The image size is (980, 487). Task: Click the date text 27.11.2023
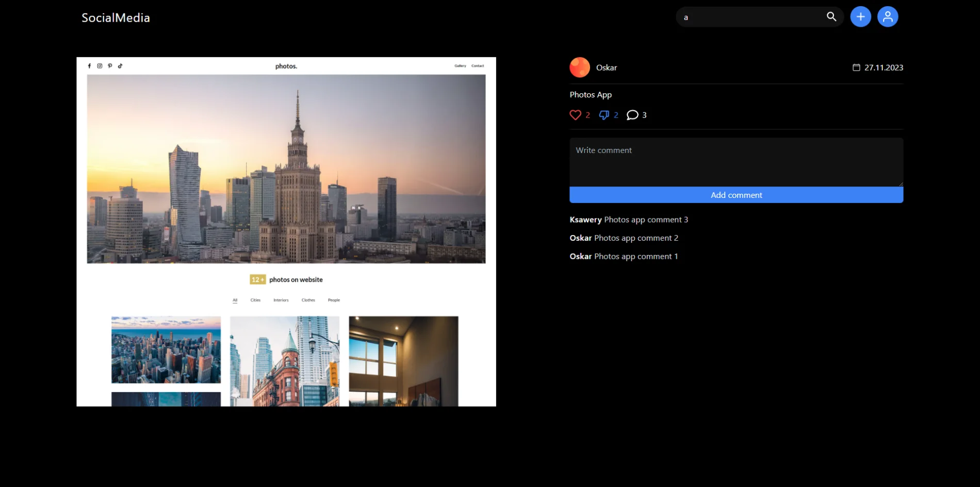point(884,68)
